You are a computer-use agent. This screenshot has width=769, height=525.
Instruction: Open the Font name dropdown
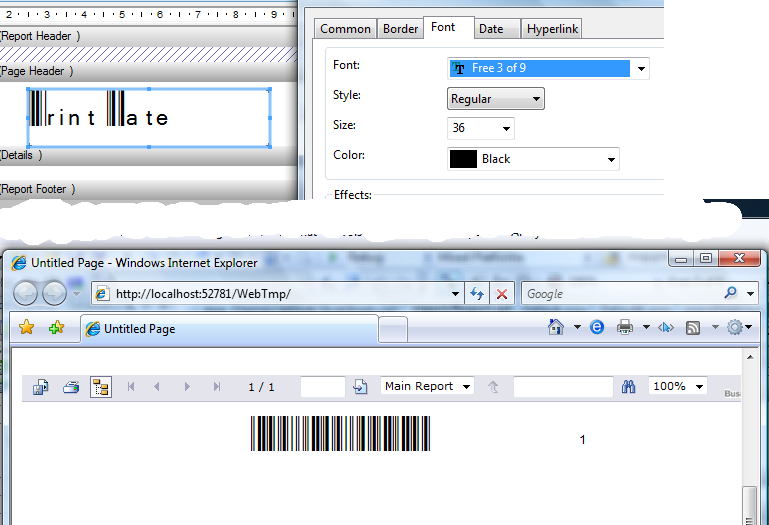[641, 69]
